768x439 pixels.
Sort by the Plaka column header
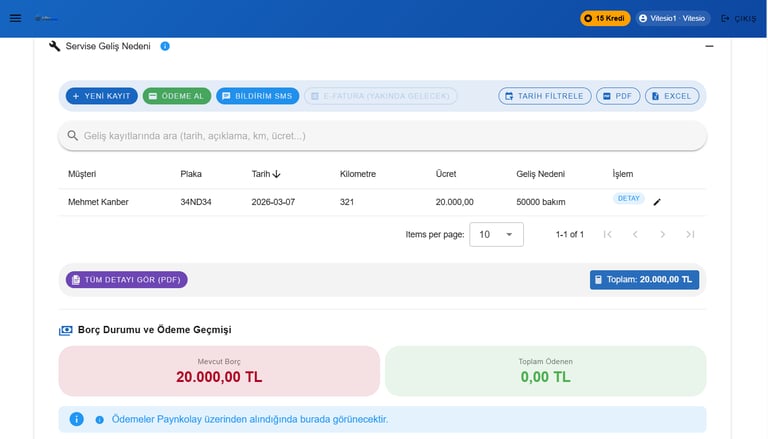(x=191, y=174)
